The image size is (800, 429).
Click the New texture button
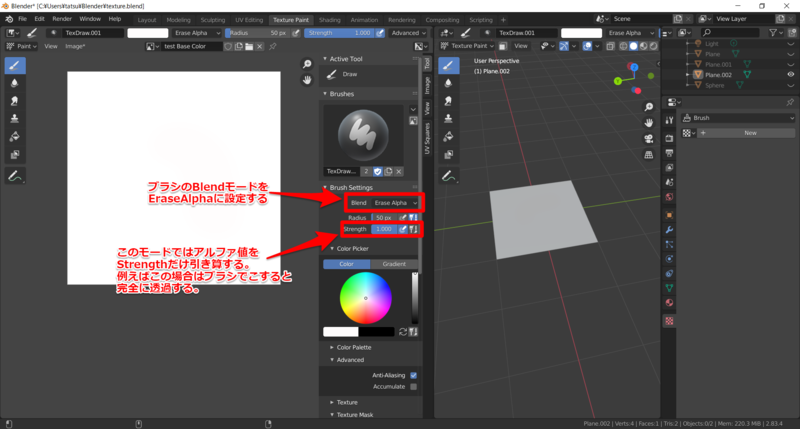pyautogui.click(x=744, y=133)
